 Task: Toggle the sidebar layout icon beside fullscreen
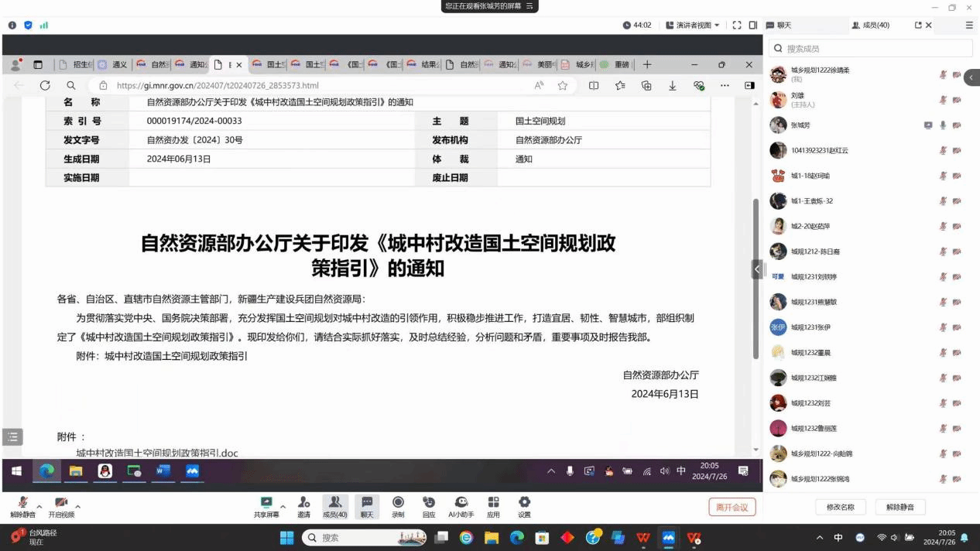(x=753, y=26)
